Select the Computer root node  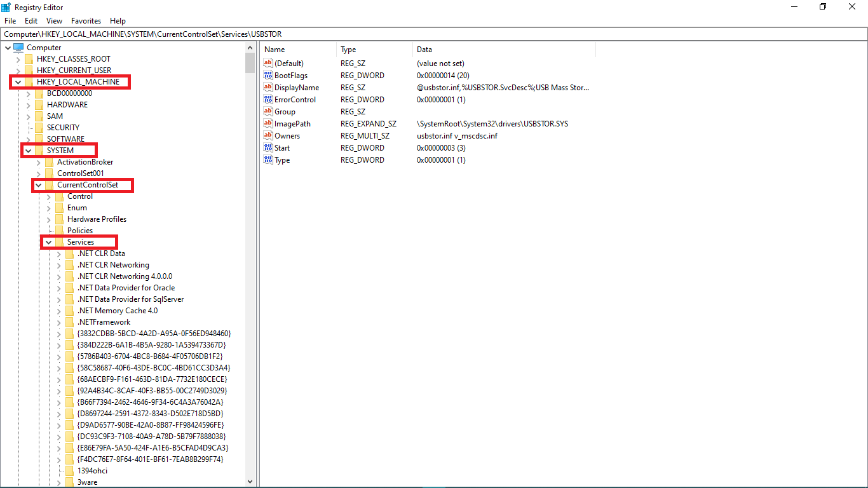pyautogui.click(x=44, y=47)
